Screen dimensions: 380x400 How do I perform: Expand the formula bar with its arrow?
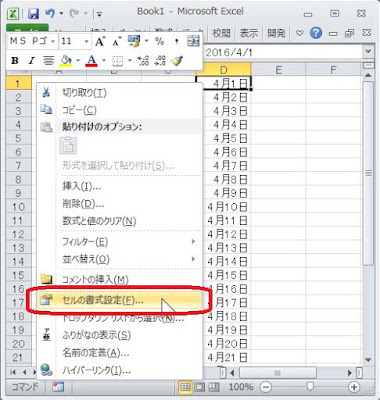point(368,52)
